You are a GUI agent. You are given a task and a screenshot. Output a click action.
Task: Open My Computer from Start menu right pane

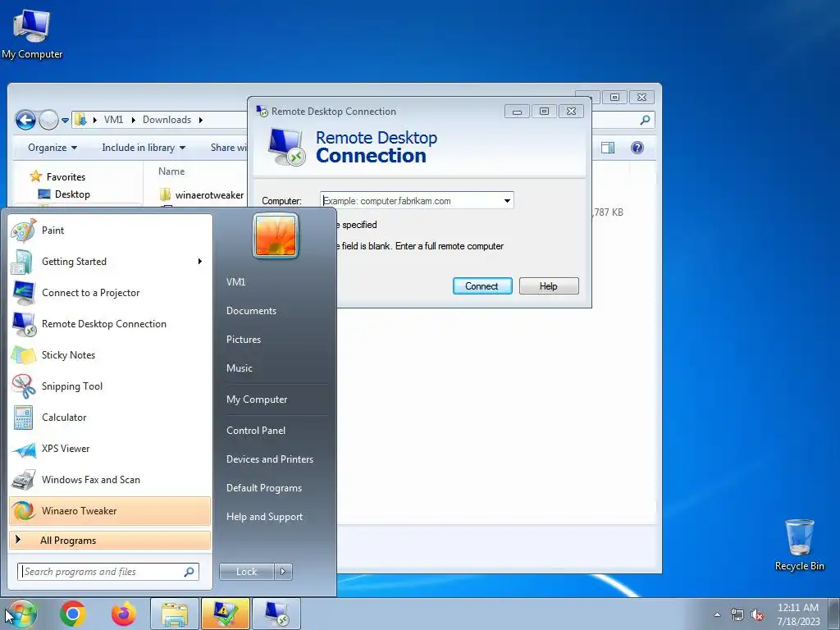coord(257,399)
